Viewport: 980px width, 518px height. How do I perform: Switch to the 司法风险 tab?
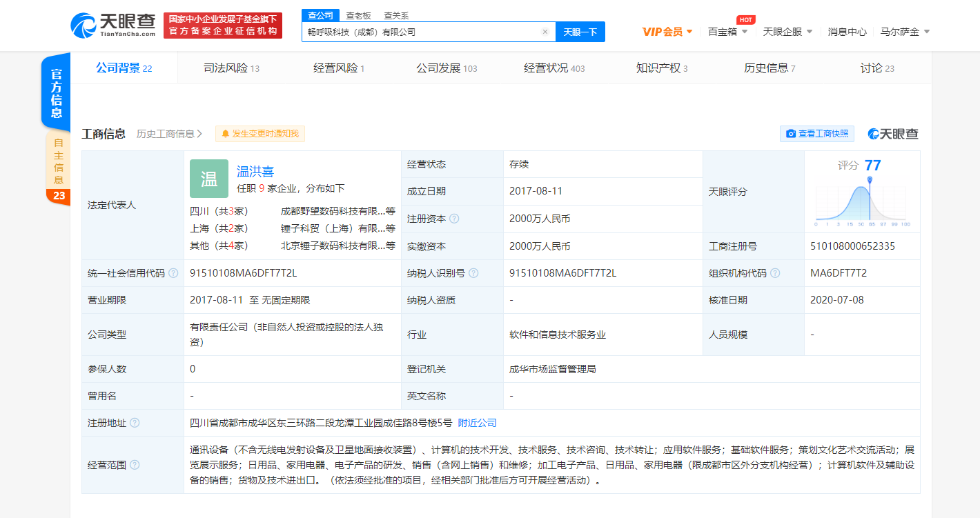pos(231,68)
